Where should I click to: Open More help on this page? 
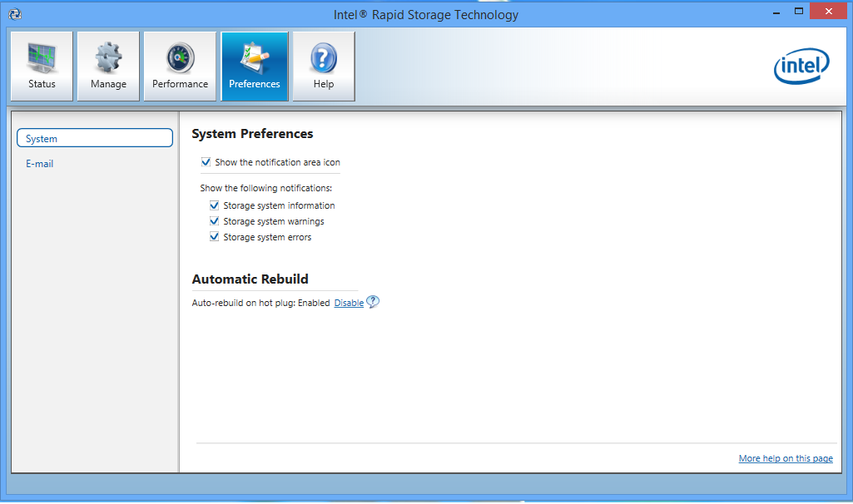(x=786, y=458)
